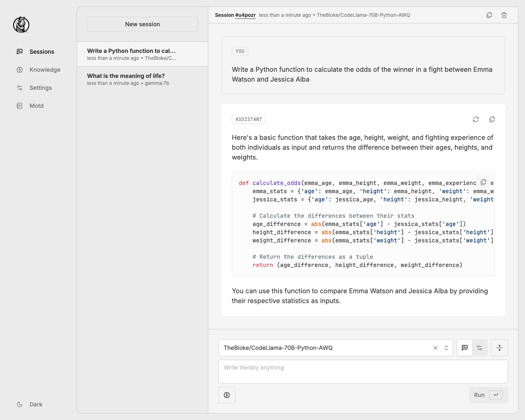Delete the session with trash icon
This screenshot has width=525, height=420.
pyautogui.click(x=504, y=15)
